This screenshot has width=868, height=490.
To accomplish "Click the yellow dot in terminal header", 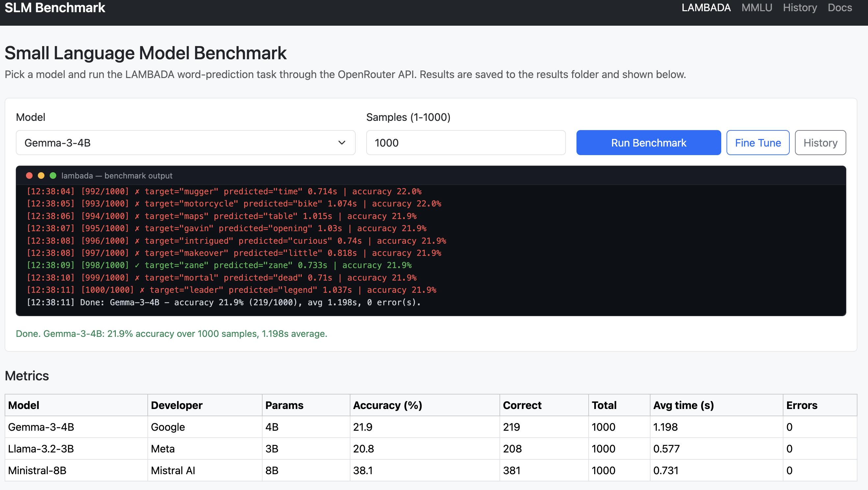I will click(x=41, y=176).
